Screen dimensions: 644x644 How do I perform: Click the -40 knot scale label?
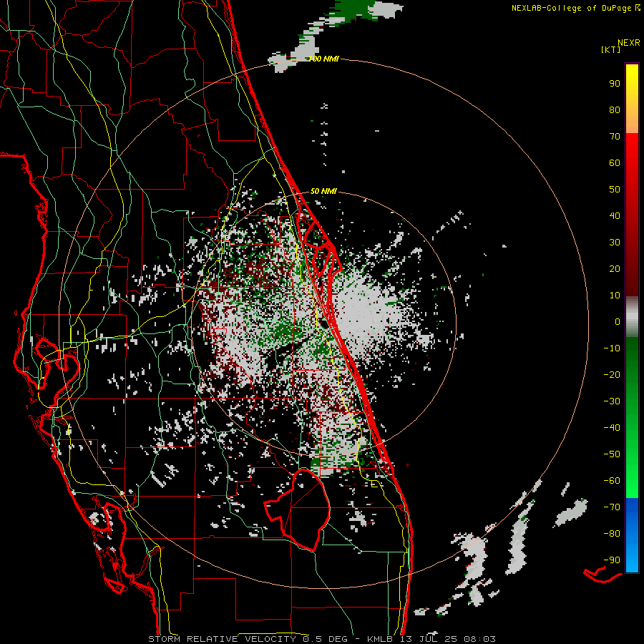point(612,428)
